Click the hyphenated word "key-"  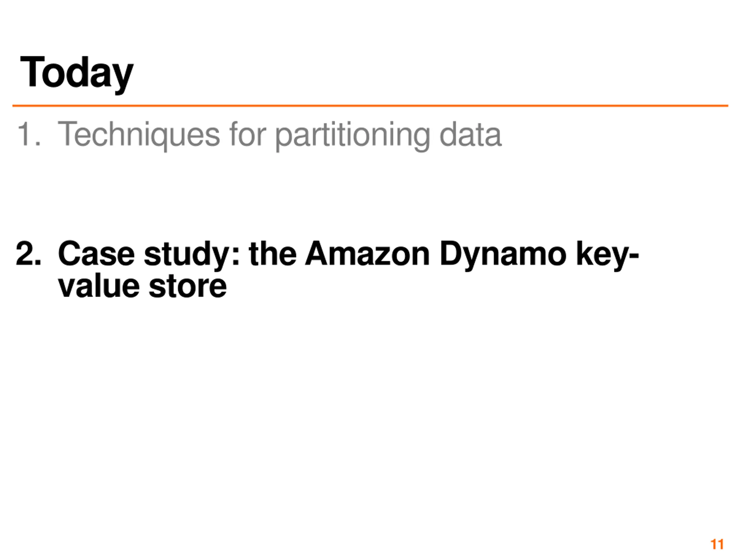coord(607,256)
